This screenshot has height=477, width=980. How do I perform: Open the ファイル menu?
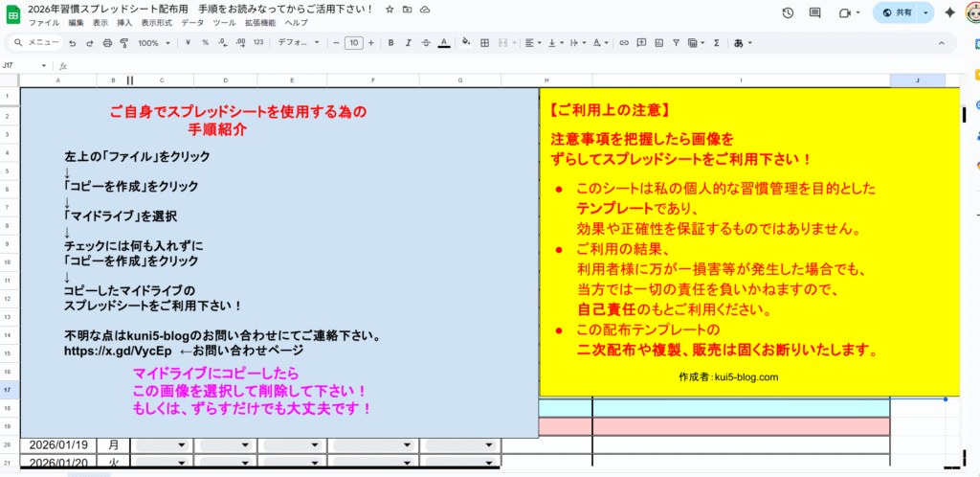43,22
